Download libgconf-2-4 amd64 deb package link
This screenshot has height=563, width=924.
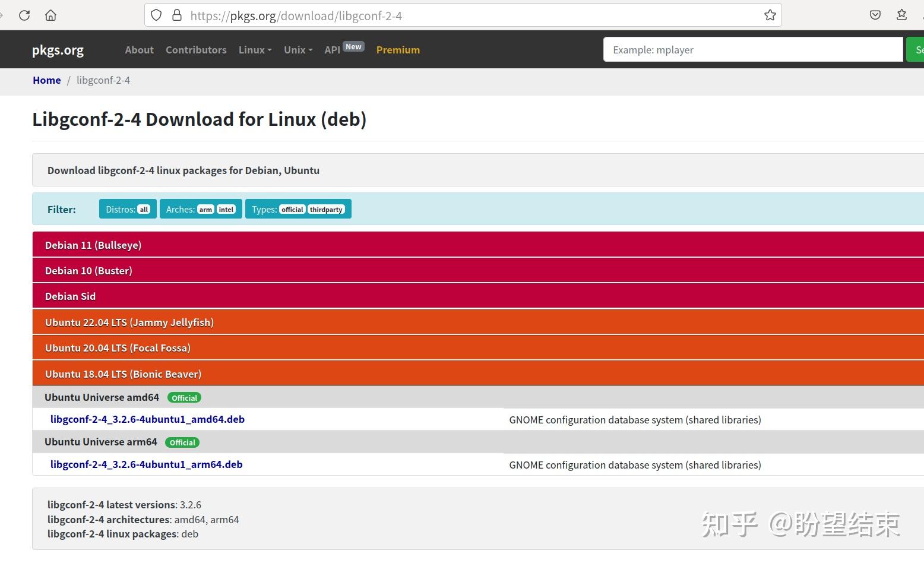click(147, 419)
